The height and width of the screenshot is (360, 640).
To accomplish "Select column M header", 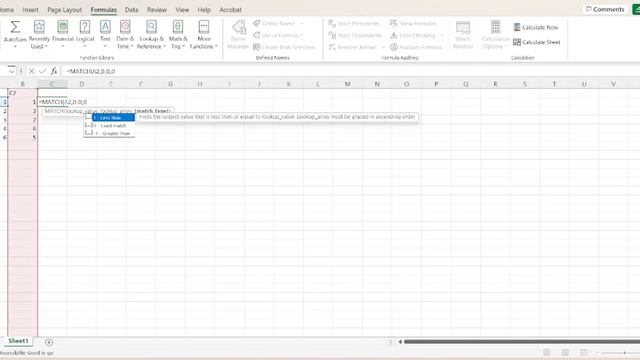I will tap(347, 84).
